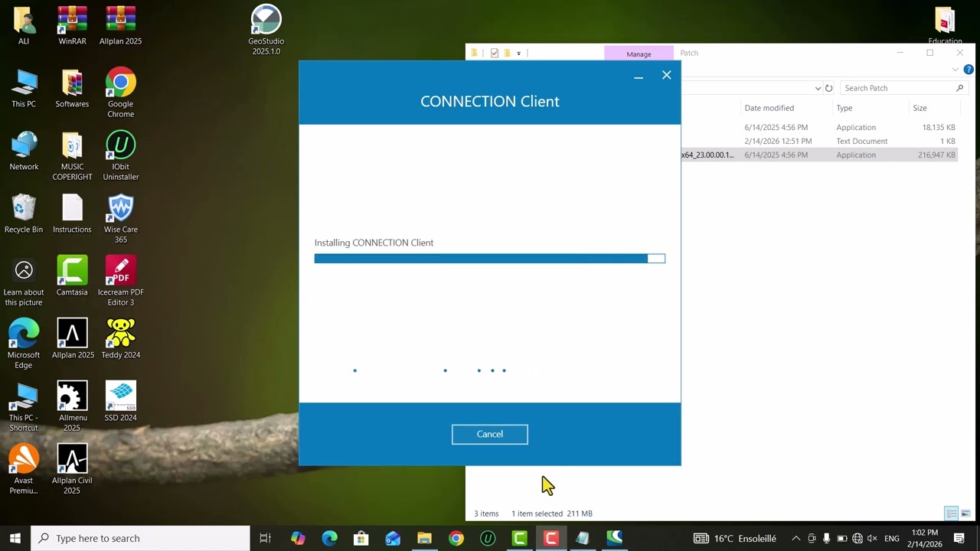Launch Allplan Civil 2025 shortcut
Image resolution: width=980 pixels, height=551 pixels.
pyautogui.click(x=72, y=470)
